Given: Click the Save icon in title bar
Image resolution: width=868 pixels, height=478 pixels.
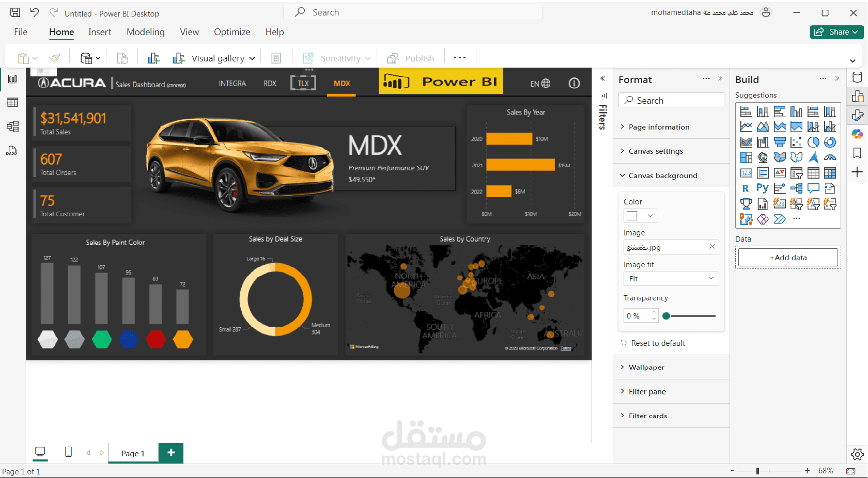Looking at the screenshot, I should point(16,12).
